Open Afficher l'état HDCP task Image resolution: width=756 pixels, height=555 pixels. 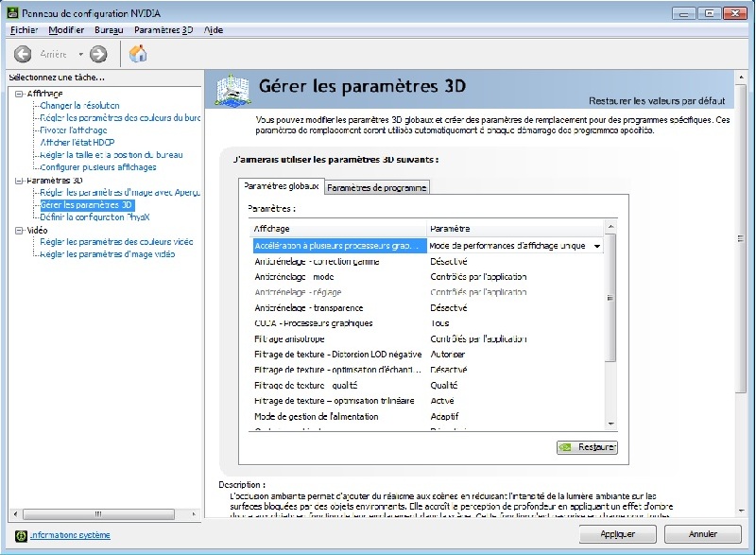(x=77, y=143)
